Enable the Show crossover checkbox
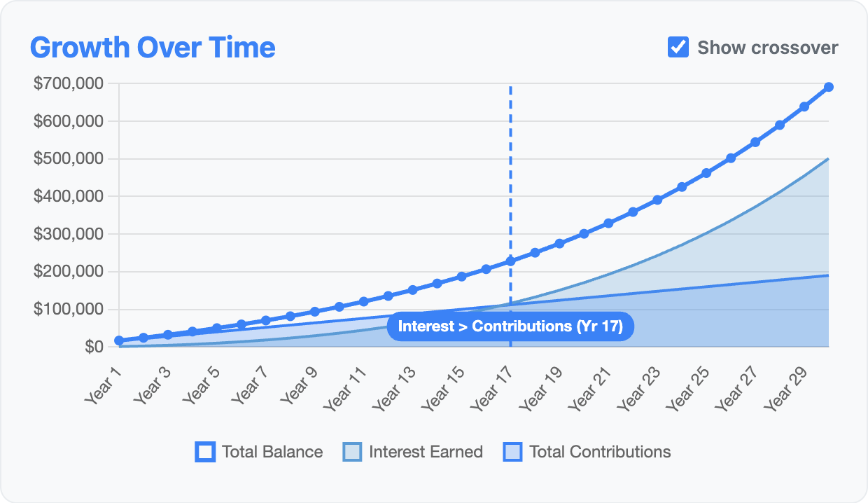This screenshot has height=503, width=868. [x=676, y=48]
